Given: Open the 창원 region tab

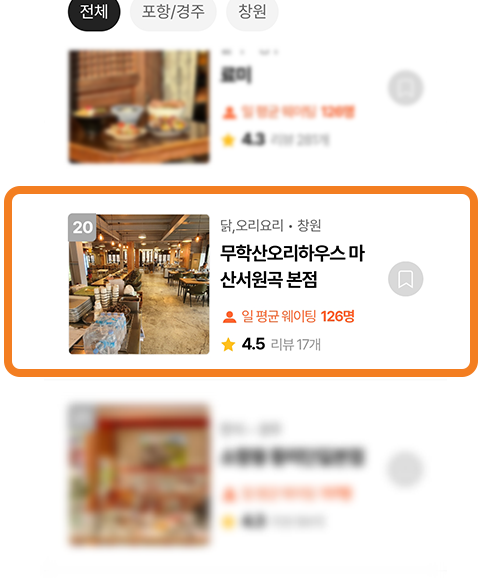Looking at the screenshot, I should click(x=252, y=13).
